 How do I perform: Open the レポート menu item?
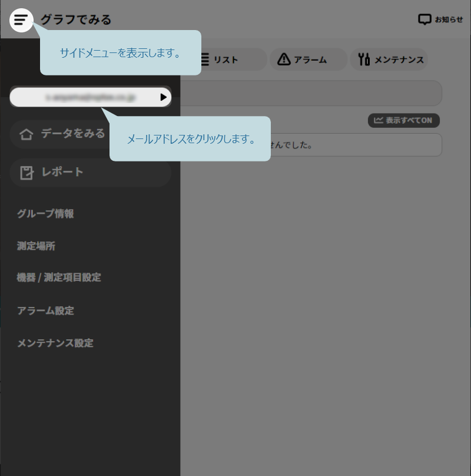point(91,173)
